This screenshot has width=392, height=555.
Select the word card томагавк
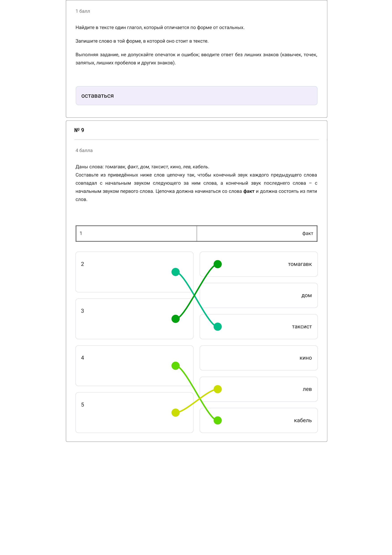[x=258, y=264]
